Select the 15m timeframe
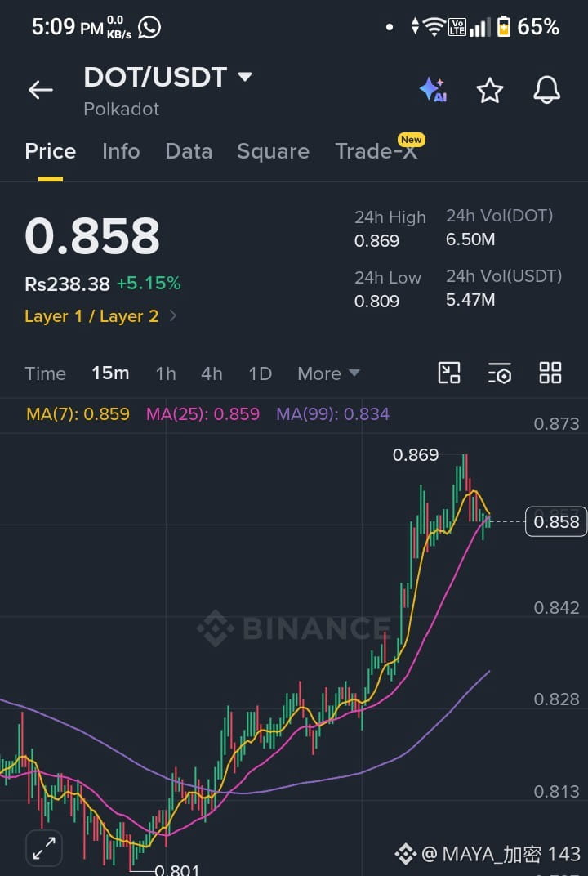The width and height of the screenshot is (588, 876). tap(110, 373)
